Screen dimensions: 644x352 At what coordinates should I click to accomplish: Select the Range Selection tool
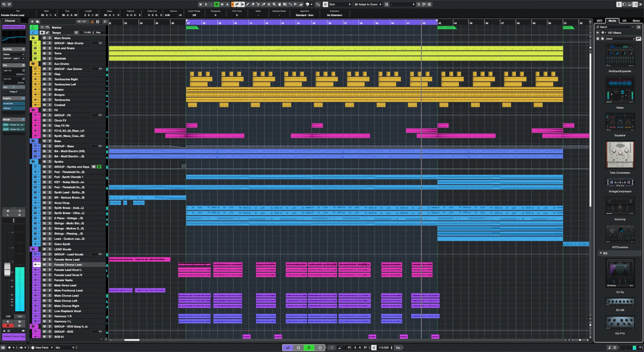point(242,4)
